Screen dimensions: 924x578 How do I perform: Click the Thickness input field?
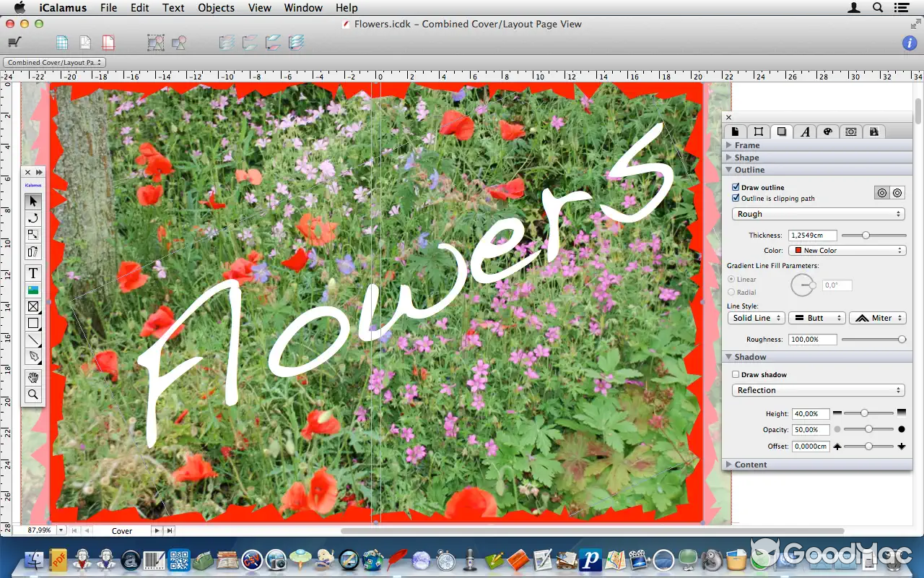coord(812,236)
